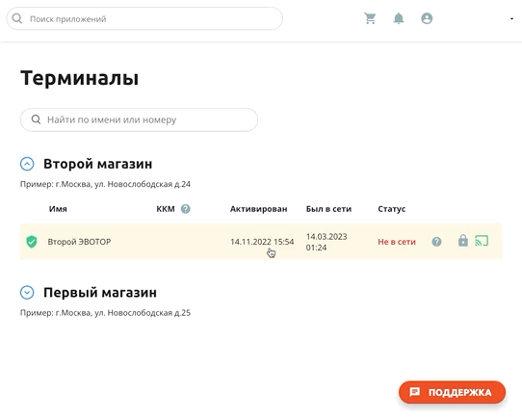Click the help icon beside Не в сети
This screenshot has width=522, height=420.
pyautogui.click(x=436, y=242)
